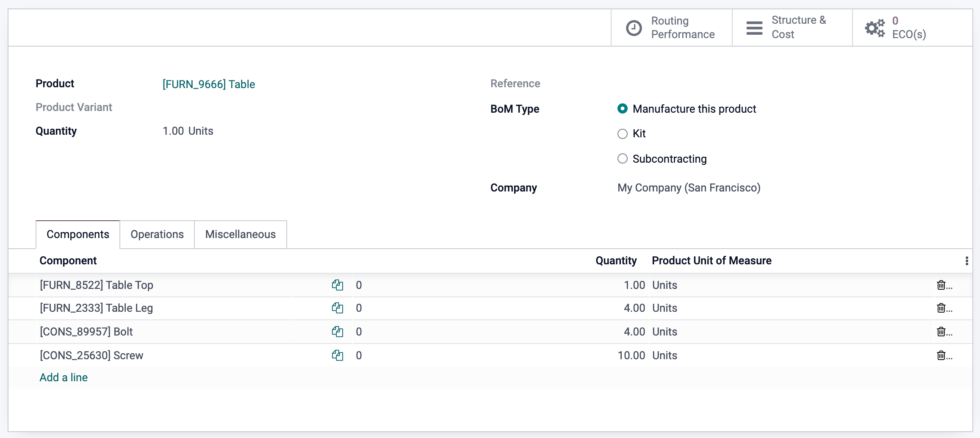Click Units cell in Bolt row
Screen dimensions: 980x438
pyautogui.click(x=665, y=332)
